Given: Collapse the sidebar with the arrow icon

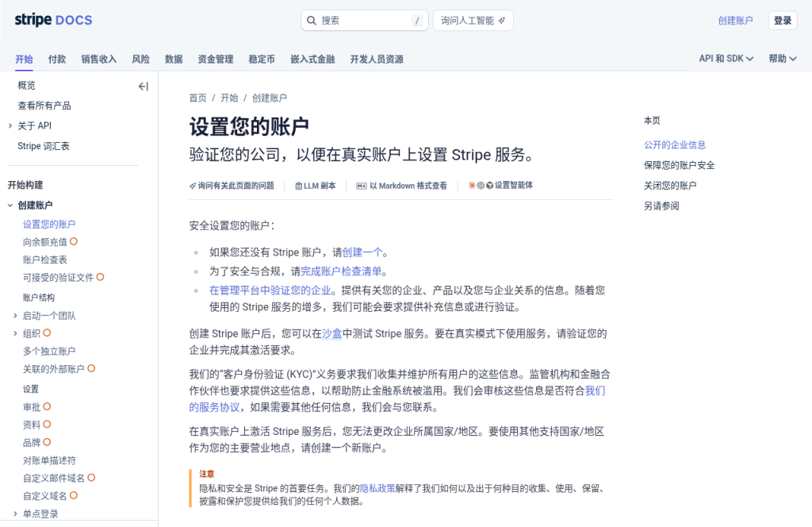Looking at the screenshot, I should click(x=144, y=87).
